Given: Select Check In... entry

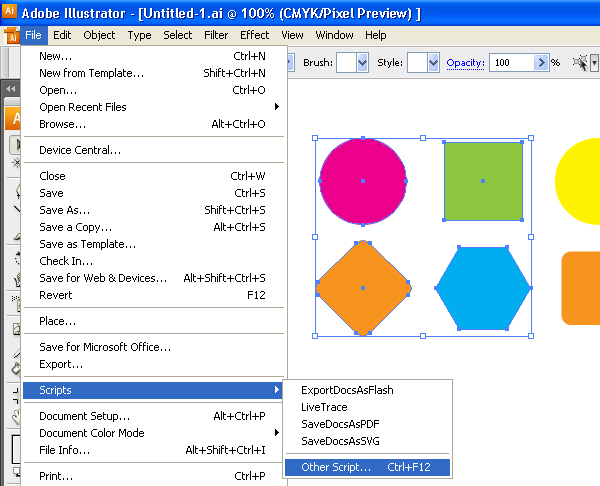Looking at the screenshot, I should (x=153, y=261).
